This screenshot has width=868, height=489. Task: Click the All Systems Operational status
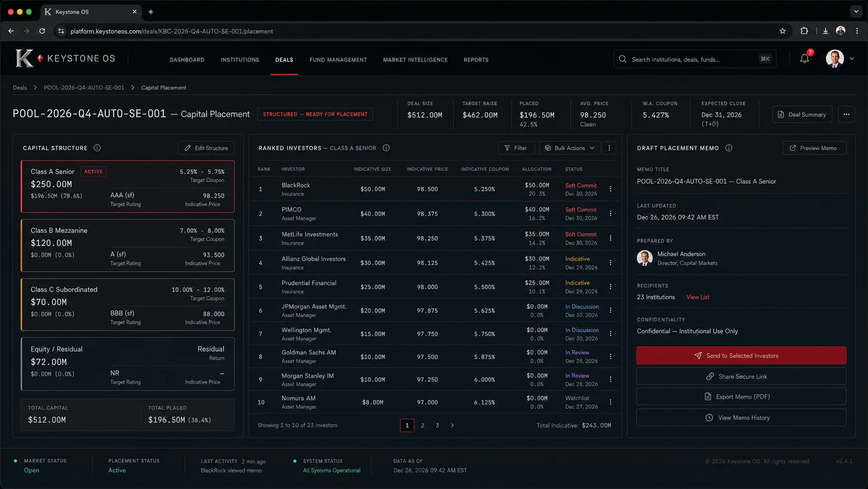point(332,471)
